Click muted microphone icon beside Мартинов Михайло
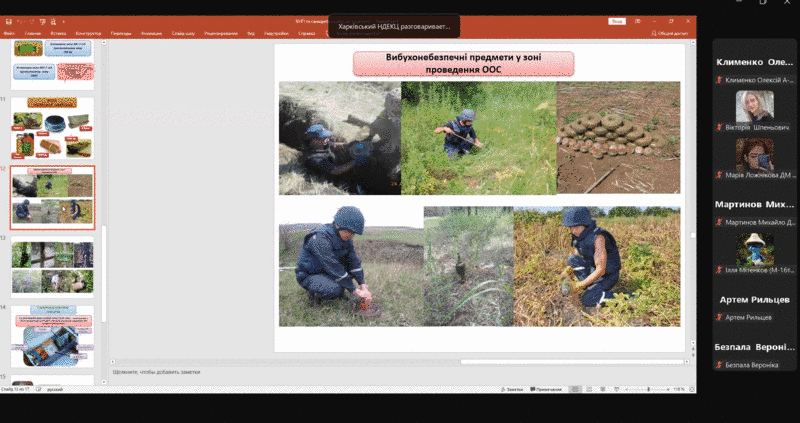 719,222
